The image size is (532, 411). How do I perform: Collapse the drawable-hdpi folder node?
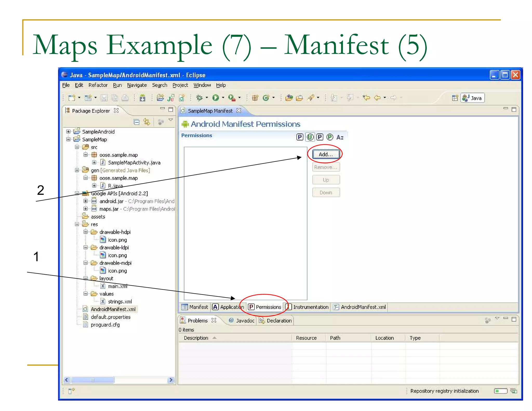click(x=85, y=232)
